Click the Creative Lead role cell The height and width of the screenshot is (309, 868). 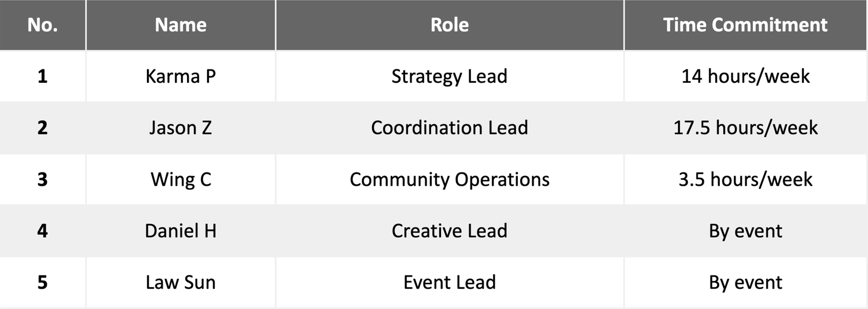(x=450, y=230)
